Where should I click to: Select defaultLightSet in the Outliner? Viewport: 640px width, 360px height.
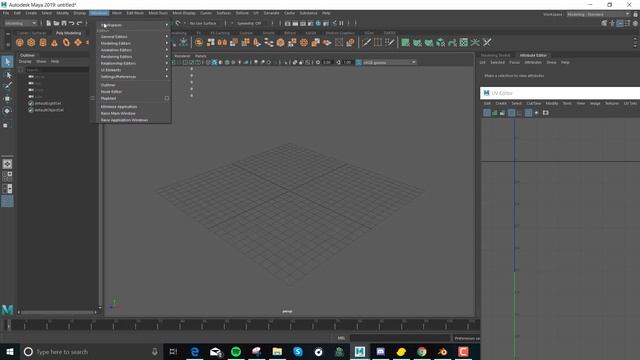(48, 104)
